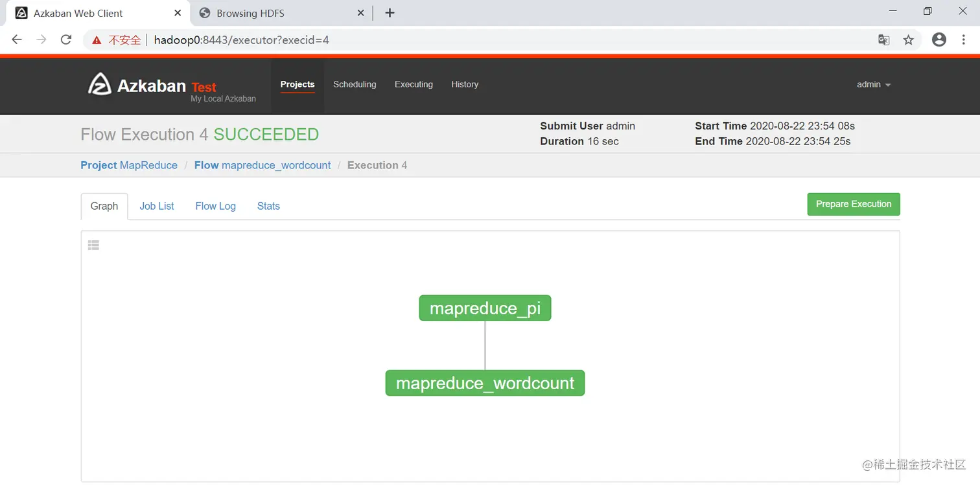Switch to the Browsing HDFS browser tab
This screenshot has width=980, height=485.
tap(283, 13)
